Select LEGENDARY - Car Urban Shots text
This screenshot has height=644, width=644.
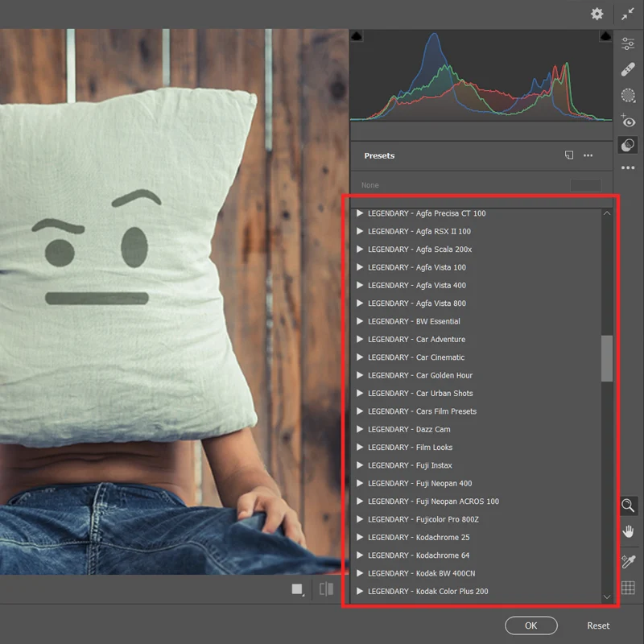point(420,394)
